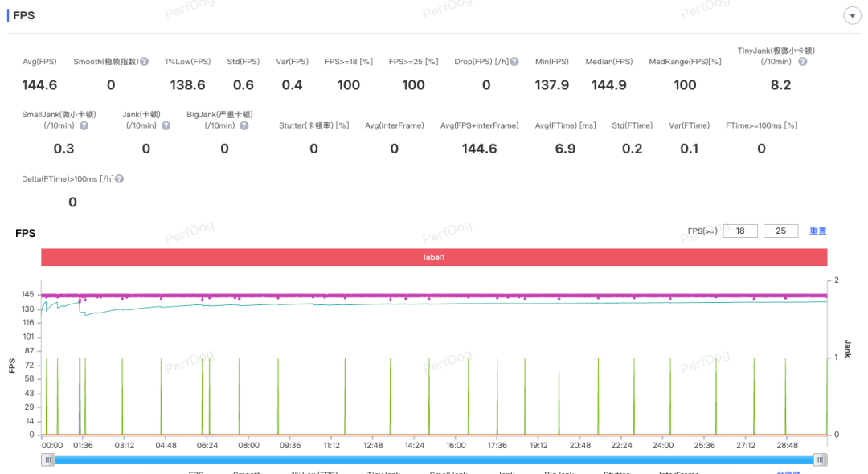
Task: Click help icon after Delta(FTime)>100ms
Action: [120, 179]
